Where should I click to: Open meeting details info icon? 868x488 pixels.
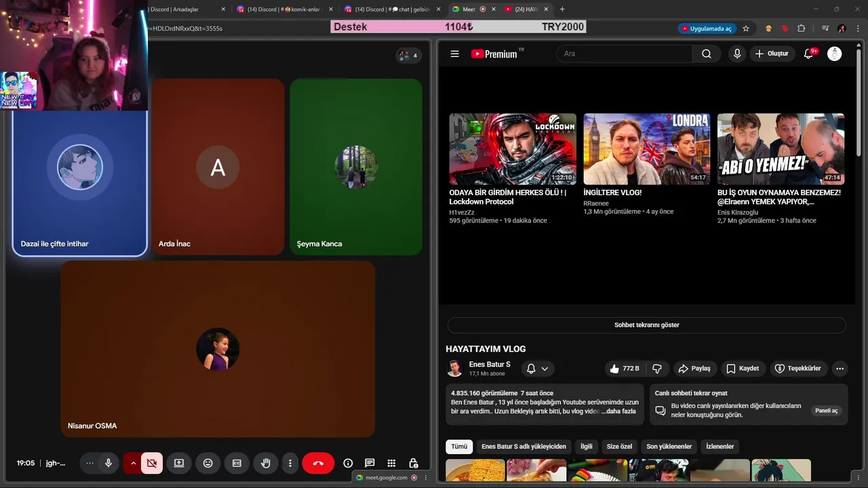348,463
